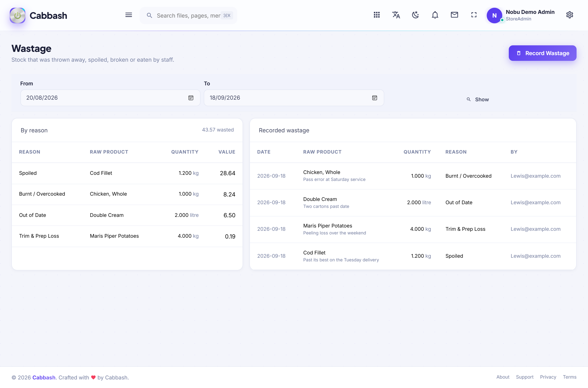Open the From date calendar picker
Image resolution: width=588 pixels, height=388 pixels.
click(x=191, y=98)
